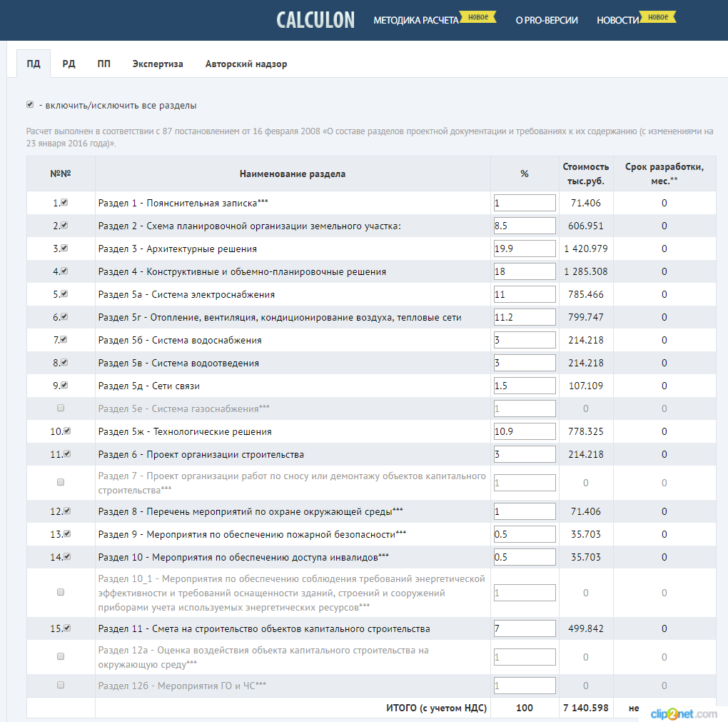Uncheck Раздел 5в водоотведения checkbox
Viewport: 728px width, 722px height.
pyautogui.click(x=64, y=362)
